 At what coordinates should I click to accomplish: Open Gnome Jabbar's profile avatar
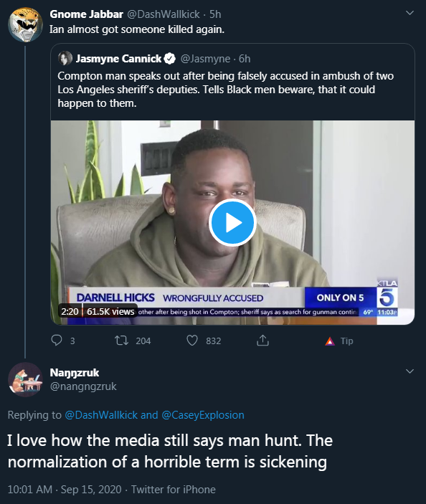25,25
